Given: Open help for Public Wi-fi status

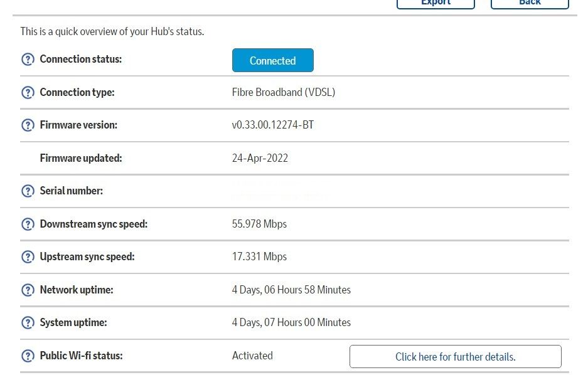Looking at the screenshot, I should (x=28, y=356).
